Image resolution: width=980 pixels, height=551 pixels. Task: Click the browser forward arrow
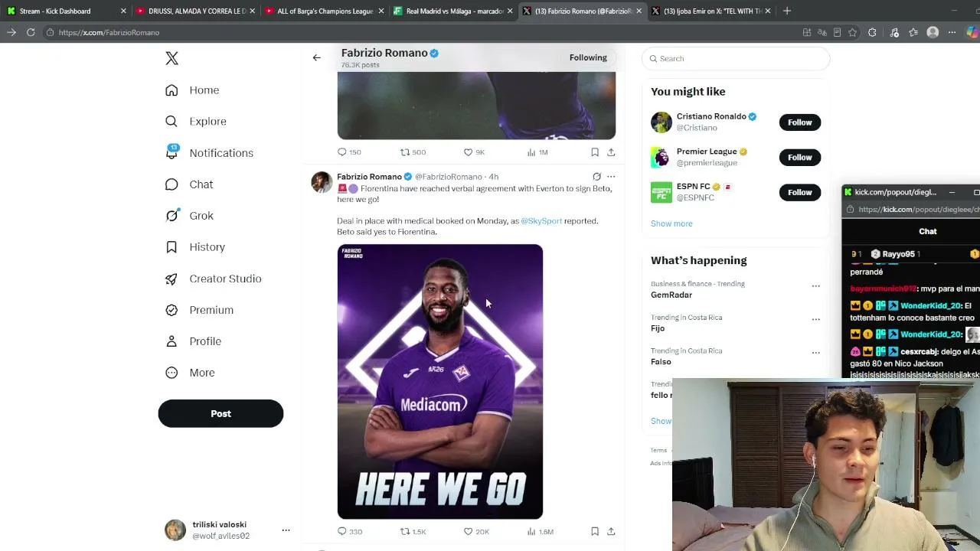11,32
